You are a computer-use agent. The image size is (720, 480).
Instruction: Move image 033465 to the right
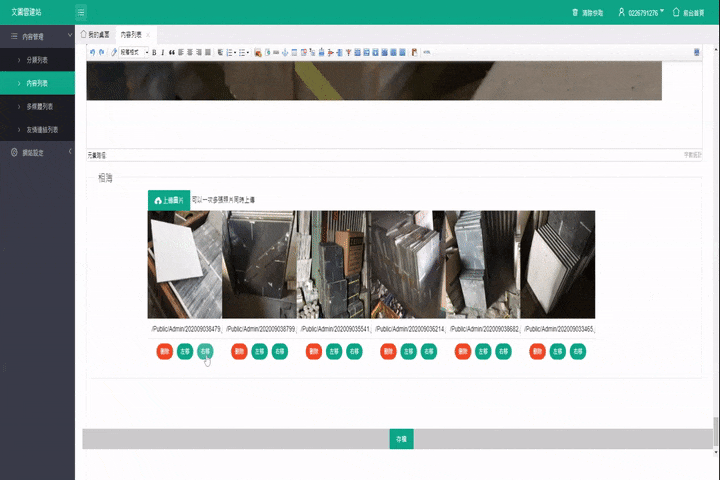578,351
